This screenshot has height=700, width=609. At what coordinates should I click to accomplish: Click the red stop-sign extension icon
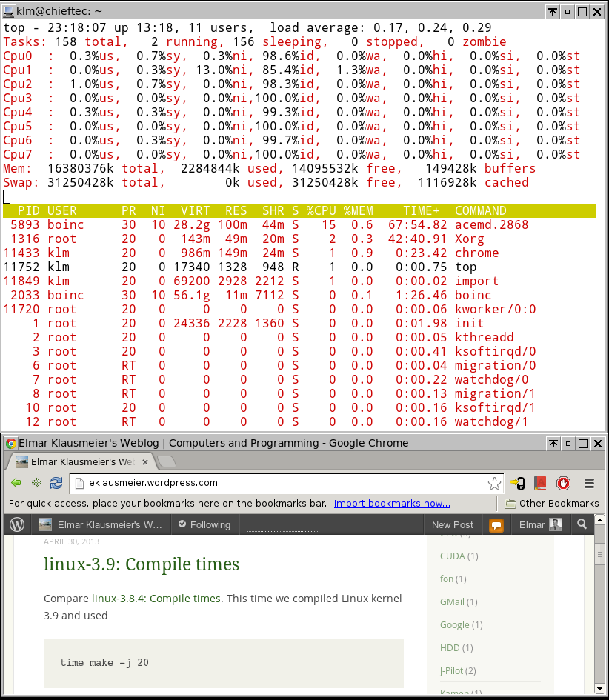point(564,484)
